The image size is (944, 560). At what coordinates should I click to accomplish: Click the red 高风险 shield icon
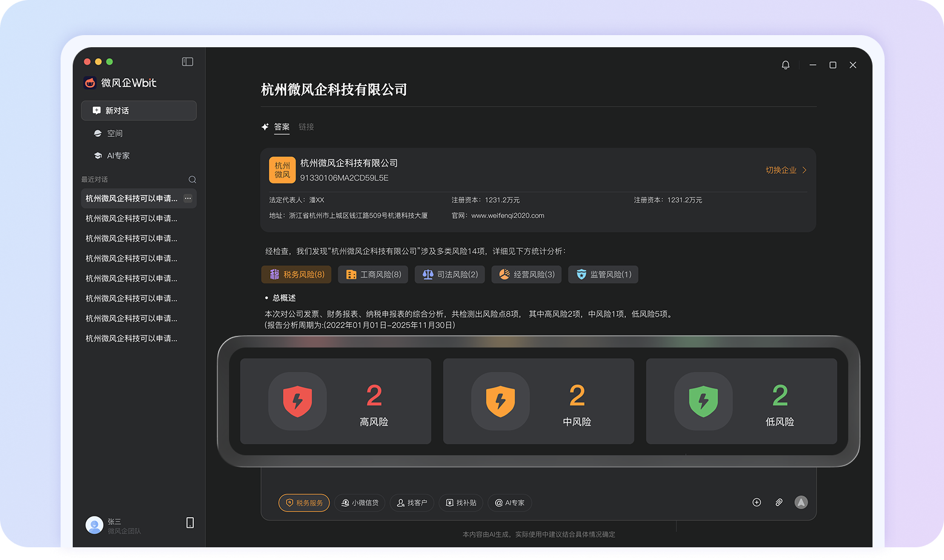pos(297,401)
